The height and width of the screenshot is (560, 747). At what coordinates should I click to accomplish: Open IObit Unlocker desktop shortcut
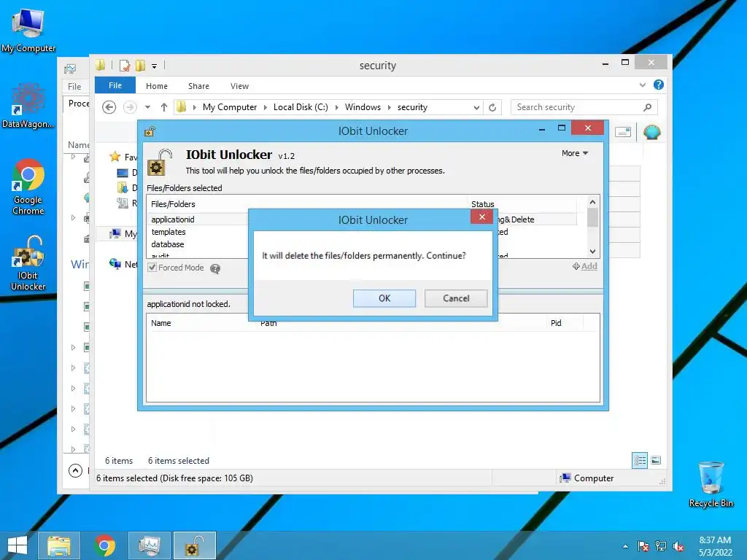click(28, 262)
